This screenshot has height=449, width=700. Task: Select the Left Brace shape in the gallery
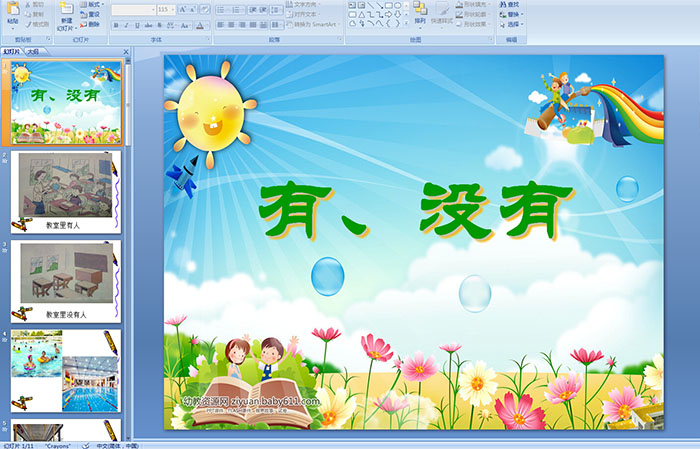coord(389,23)
